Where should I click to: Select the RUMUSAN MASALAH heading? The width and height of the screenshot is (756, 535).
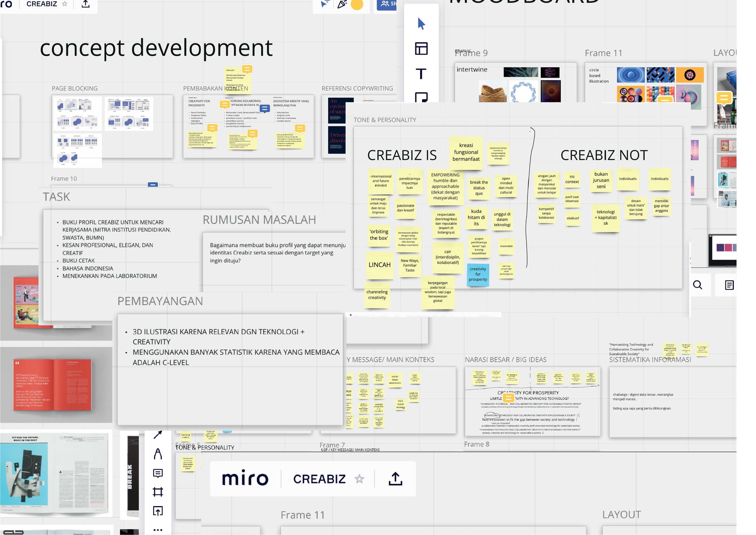click(x=259, y=220)
